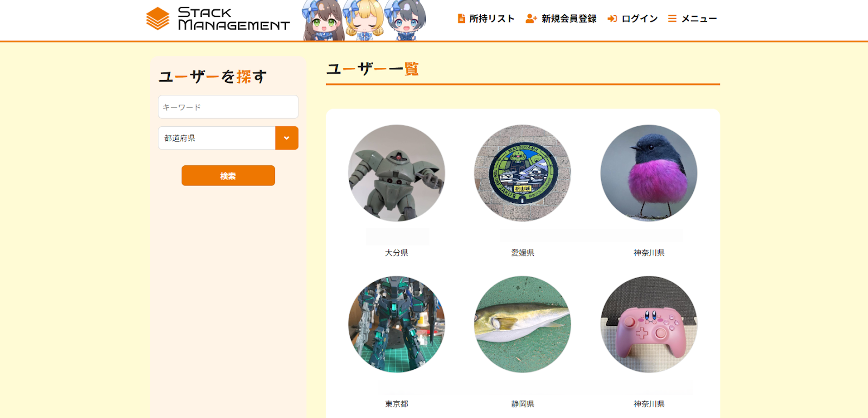Open the 所持リスト menu item
This screenshot has height=418, width=868.
pos(486,18)
